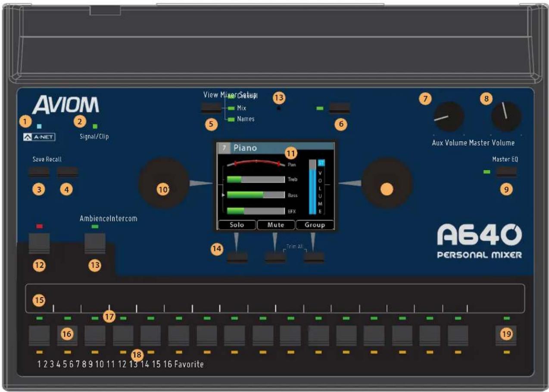Click the green Signal/Clip LED
Viewport: 549px width, 392px height.
[x=95, y=126]
